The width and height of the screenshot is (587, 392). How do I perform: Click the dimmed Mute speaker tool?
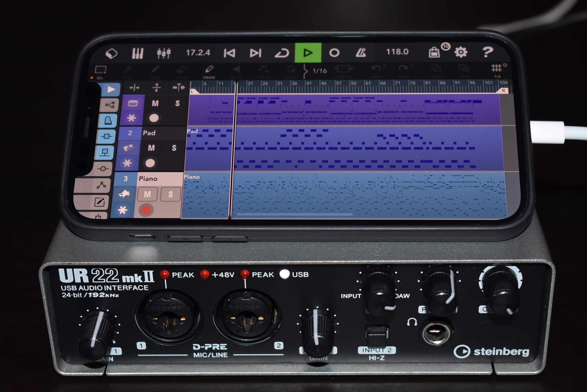coord(236,72)
